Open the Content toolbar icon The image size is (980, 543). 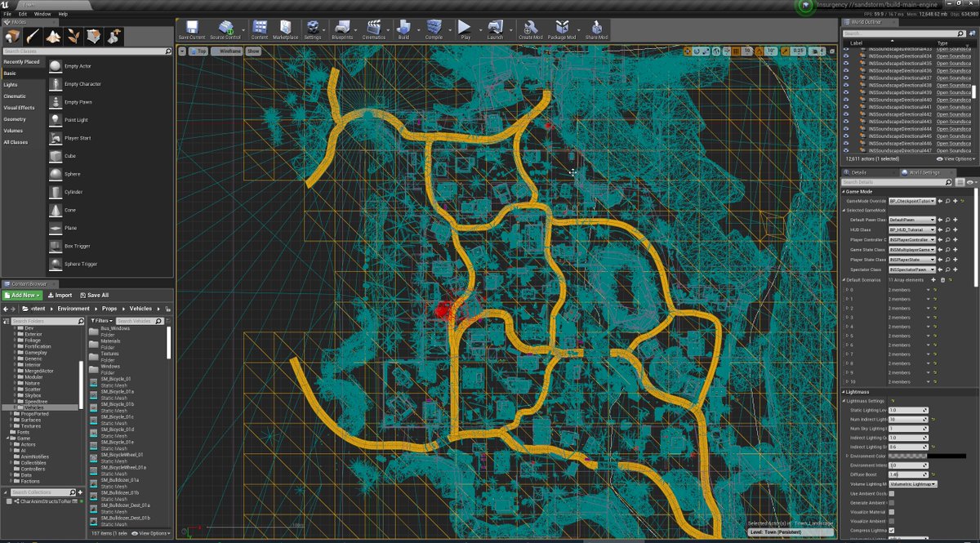point(260,30)
